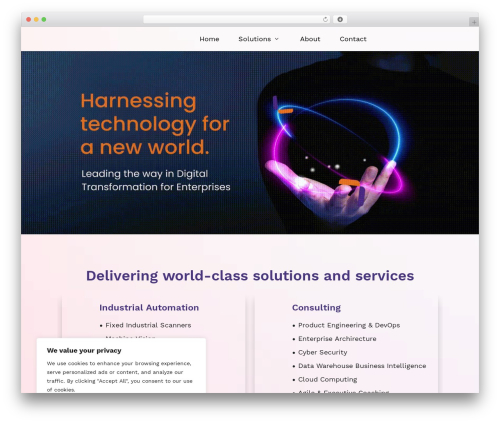Click the 'Fixed Industrial Scanners' list item
This screenshot has height=423, width=500.
point(148,325)
